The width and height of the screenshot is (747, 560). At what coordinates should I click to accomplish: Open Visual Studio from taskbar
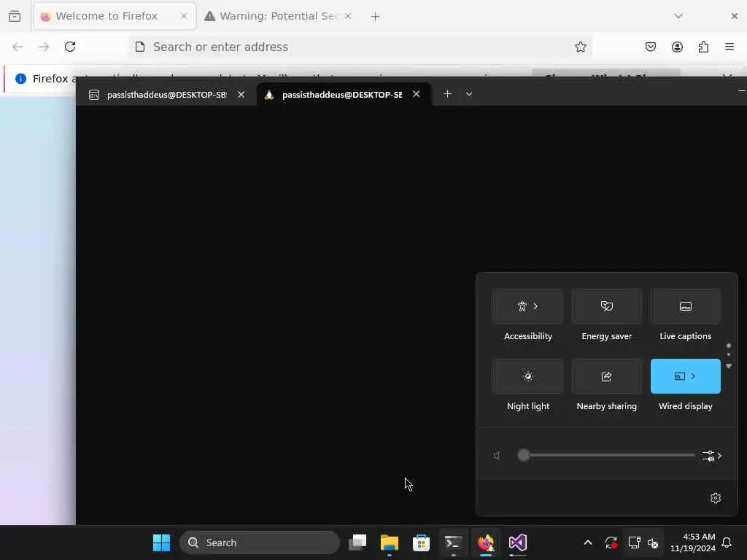tap(517, 542)
